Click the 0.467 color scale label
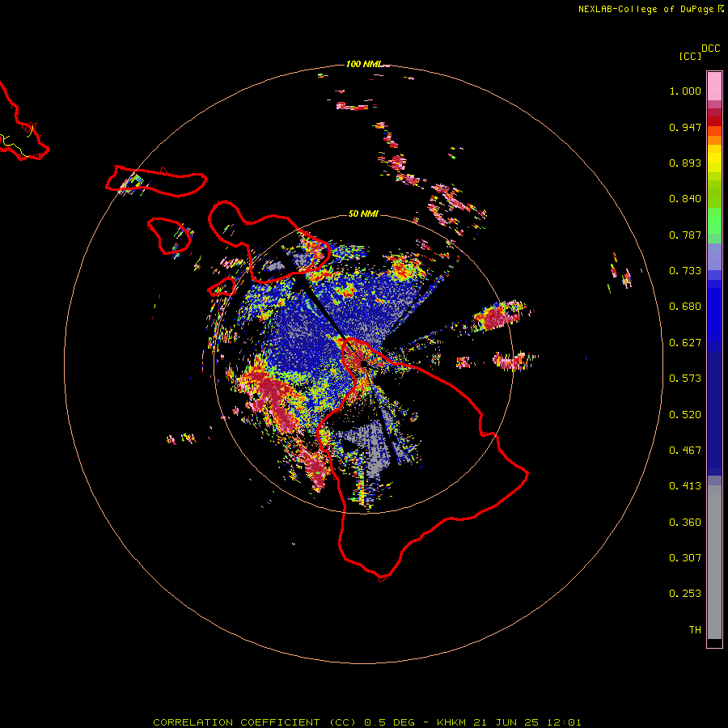 (685, 451)
